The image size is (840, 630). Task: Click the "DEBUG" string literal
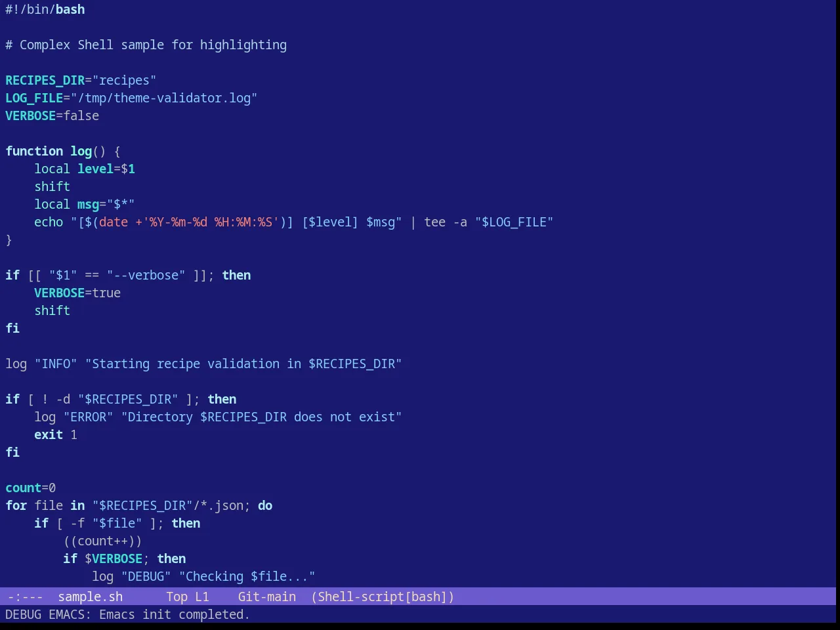[x=146, y=576]
